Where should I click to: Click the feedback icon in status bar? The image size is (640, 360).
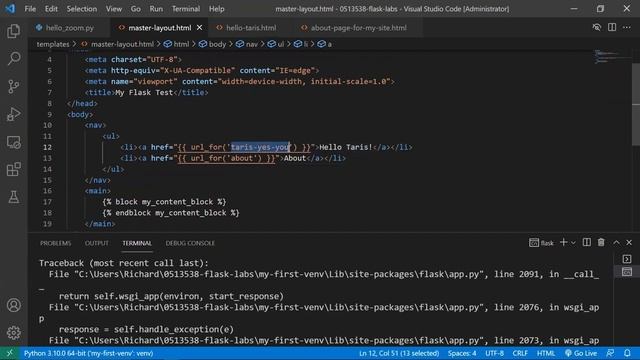610,353
